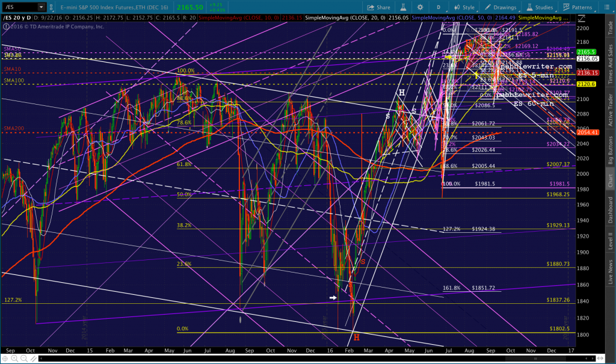
Task: Click the $2007.37 Fibonacci level label
Action: (x=558, y=164)
